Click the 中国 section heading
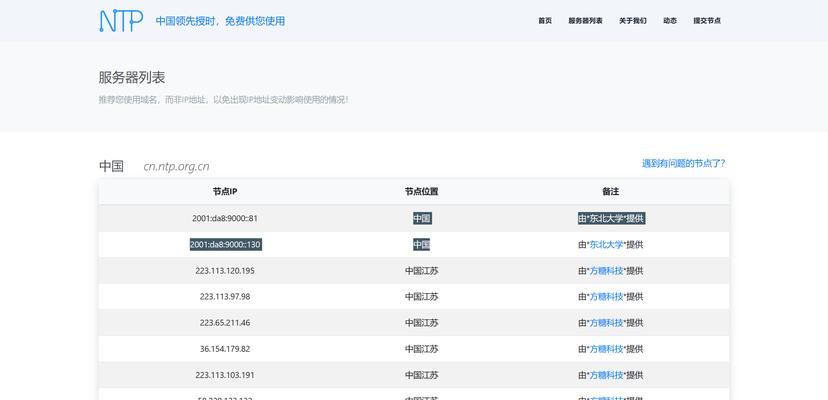The height and width of the screenshot is (400, 828). [x=111, y=166]
